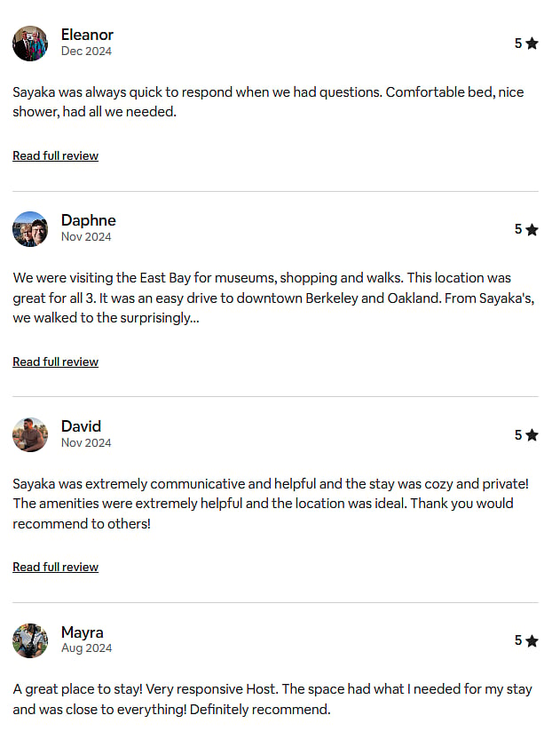Select the reviewer name Mayra
560x739 pixels.
coord(83,632)
